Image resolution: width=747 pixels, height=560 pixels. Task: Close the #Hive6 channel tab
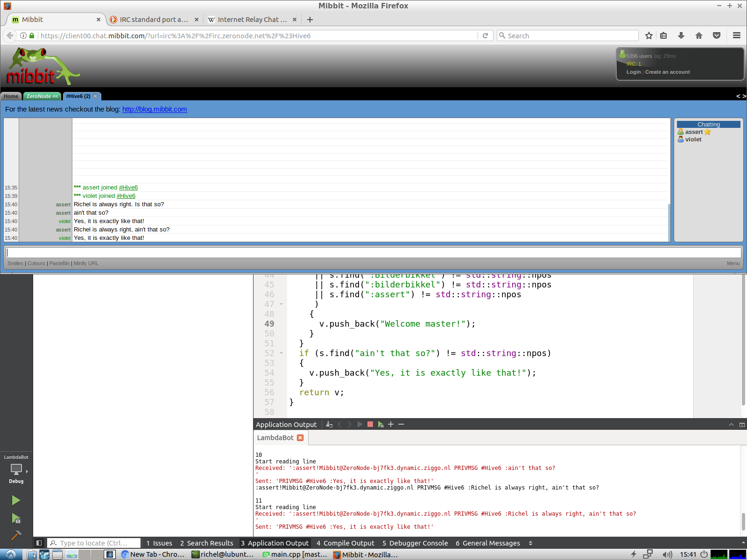tap(95, 96)
